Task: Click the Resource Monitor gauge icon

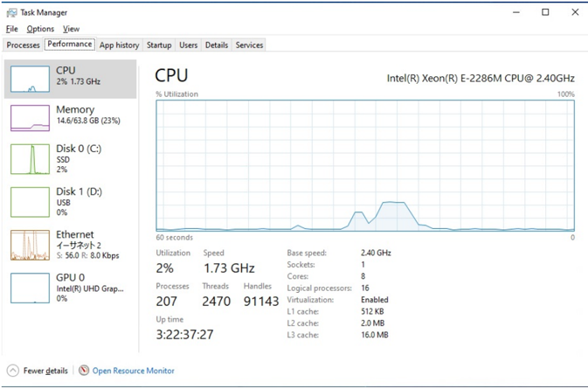Action: (x=84, y=371)
